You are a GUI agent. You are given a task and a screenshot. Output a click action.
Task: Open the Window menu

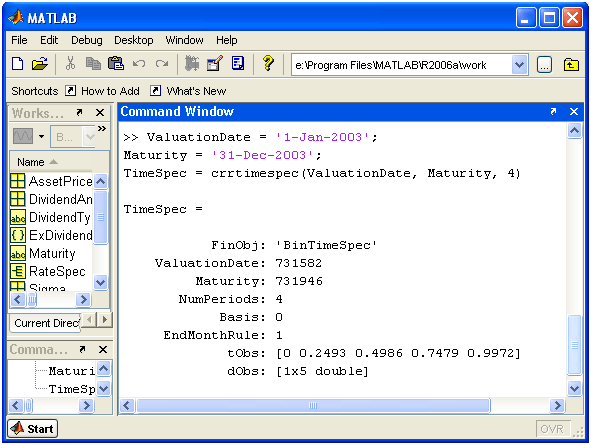click(184, 40)
